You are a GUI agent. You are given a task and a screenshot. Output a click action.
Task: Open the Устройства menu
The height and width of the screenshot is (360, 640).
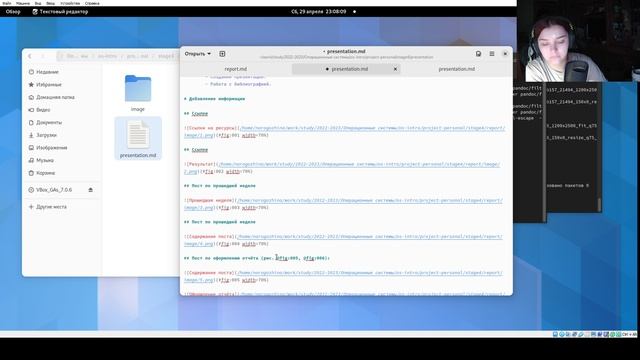pyautogui.click(x=70, y=3)
